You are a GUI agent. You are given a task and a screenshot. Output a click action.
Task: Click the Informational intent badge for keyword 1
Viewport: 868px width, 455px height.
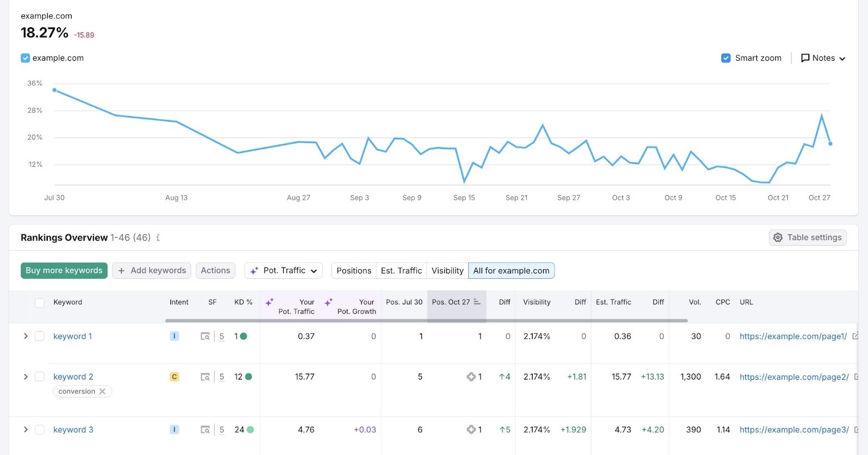(x=174, y=336)
